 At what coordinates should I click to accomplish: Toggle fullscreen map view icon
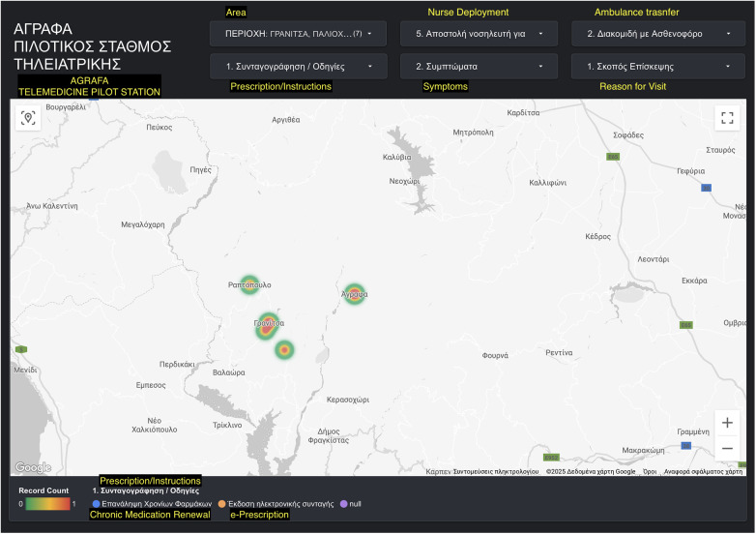(727, 118)
